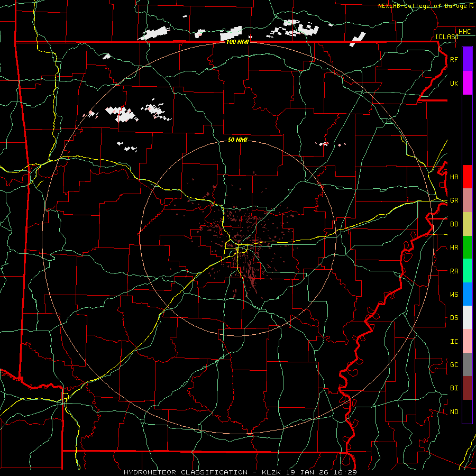Screen dimensions: 476x476
Task: Click the UK magenta legend swatch
Action: pyautogui.click(x=467, y=83)
